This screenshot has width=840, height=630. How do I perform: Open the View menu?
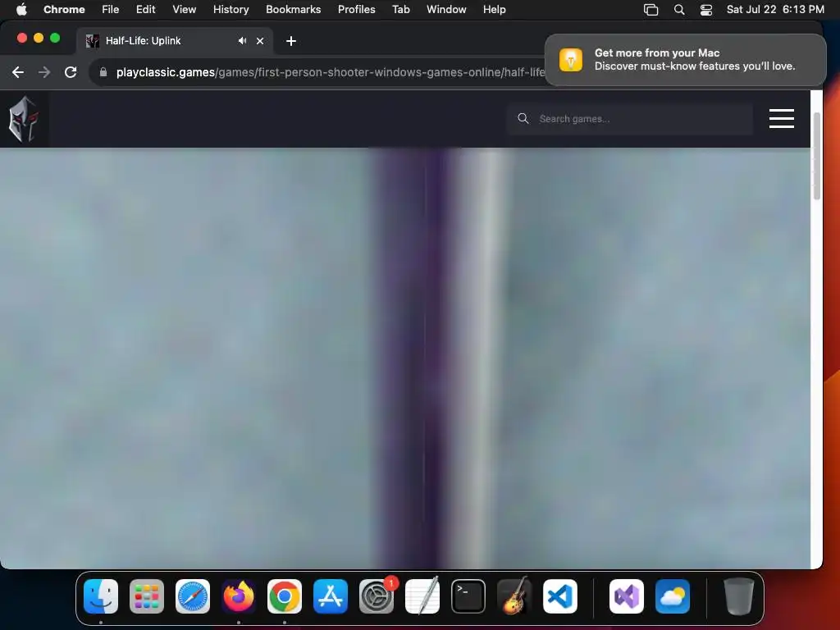point(184,9)
